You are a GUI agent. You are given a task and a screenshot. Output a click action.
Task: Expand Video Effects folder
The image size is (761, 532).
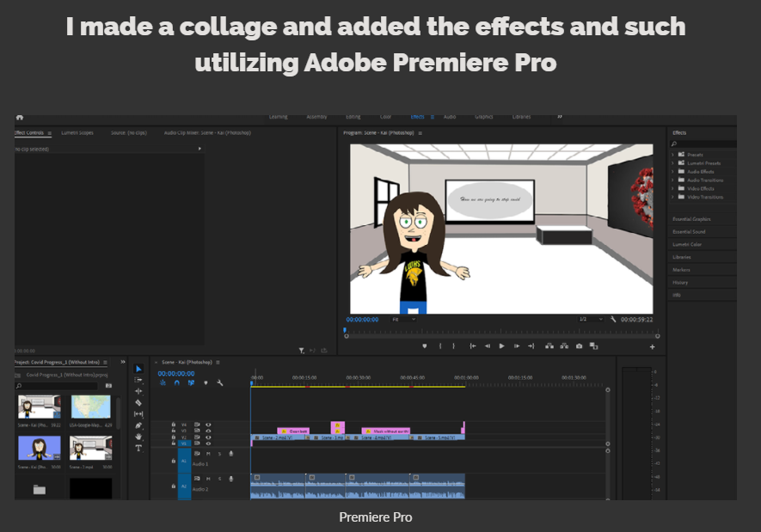point(672,188)
